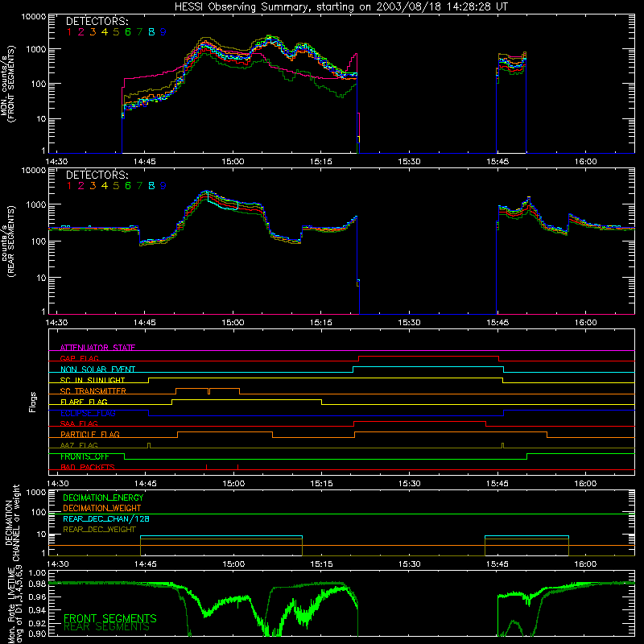Image resolution: width=644 pixels, height=644 pixels.
Task: Click the 0.92 y-axis label of livetime plot
Action: click(x=36, y=621)
